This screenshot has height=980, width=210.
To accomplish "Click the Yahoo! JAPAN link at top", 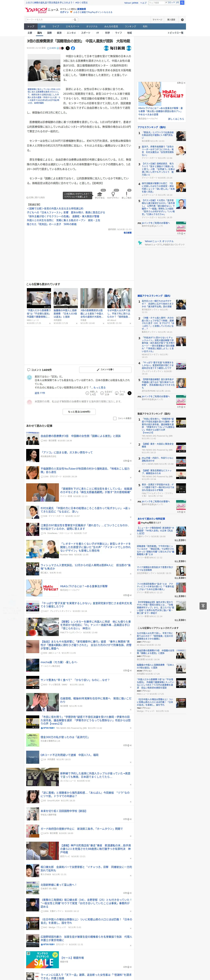I will coord(131,3).
